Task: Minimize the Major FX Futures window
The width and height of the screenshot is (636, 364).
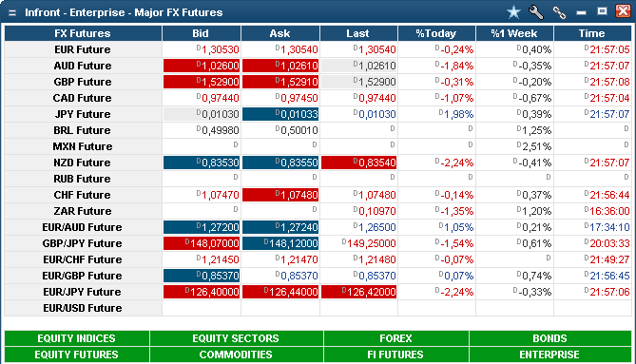Action: click(581, 13)
